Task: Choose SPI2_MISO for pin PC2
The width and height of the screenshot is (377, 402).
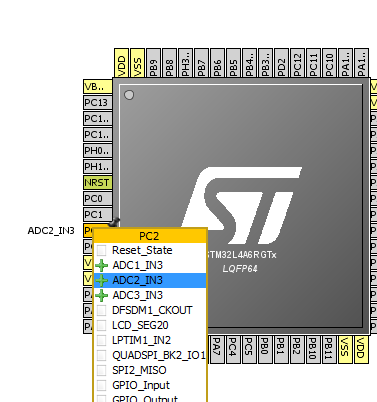Action: 150,370
